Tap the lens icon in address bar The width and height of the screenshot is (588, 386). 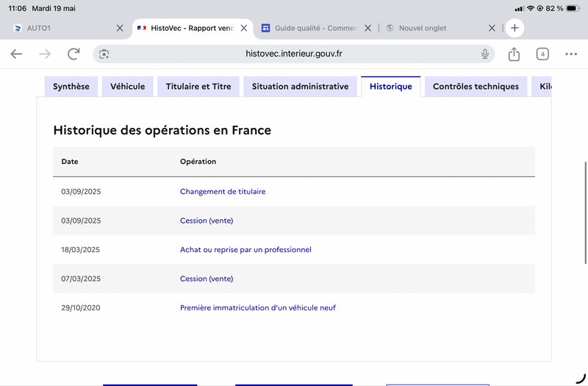pos(104,54)
